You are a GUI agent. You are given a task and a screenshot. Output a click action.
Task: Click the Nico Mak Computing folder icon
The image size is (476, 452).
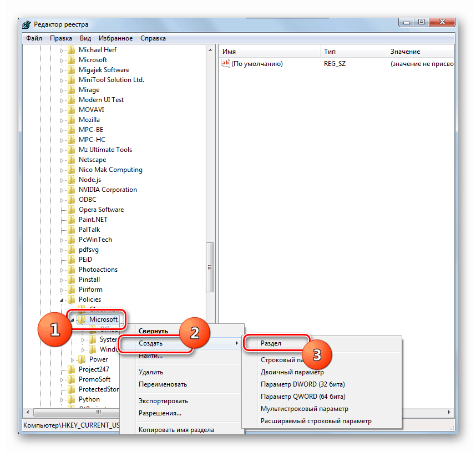coord(71,170)
